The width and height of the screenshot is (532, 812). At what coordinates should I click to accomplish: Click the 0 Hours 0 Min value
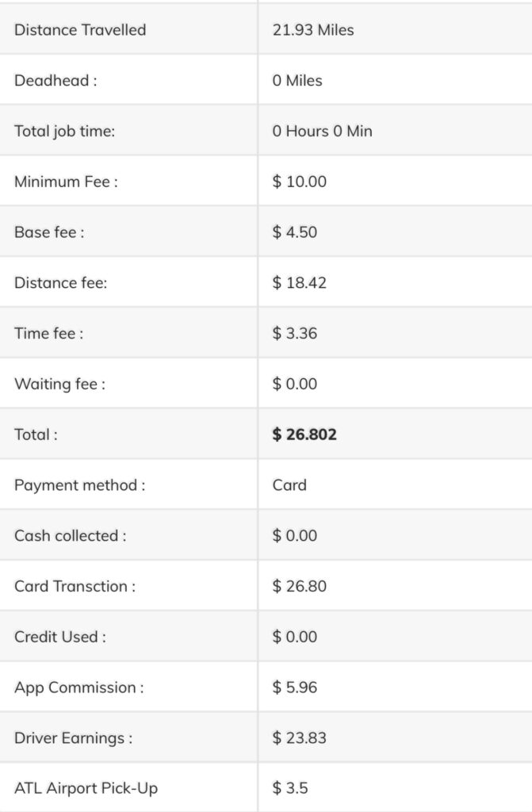pos(322,131)
